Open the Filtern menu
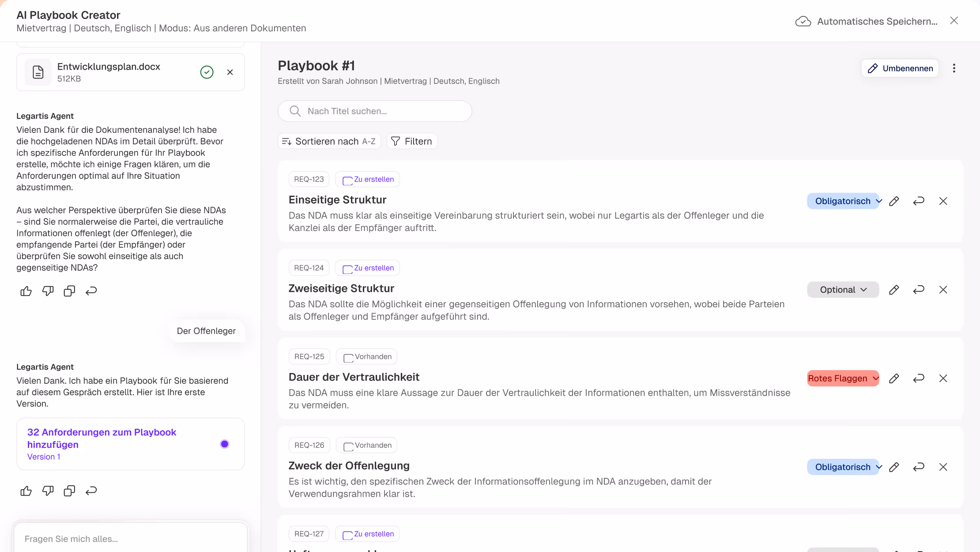 click(x=411, y=141)
